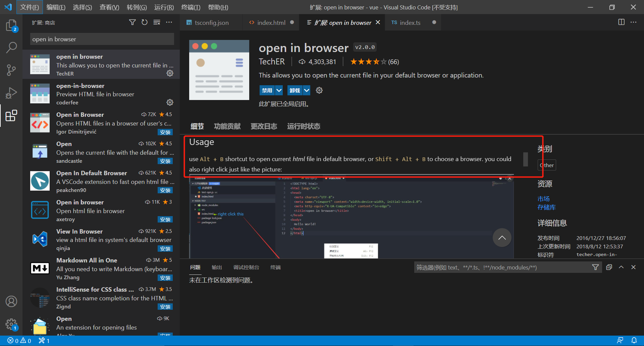The image size is (644, 346).
Task: Switch to index.ts editor tab
Action: click(412, 22)
